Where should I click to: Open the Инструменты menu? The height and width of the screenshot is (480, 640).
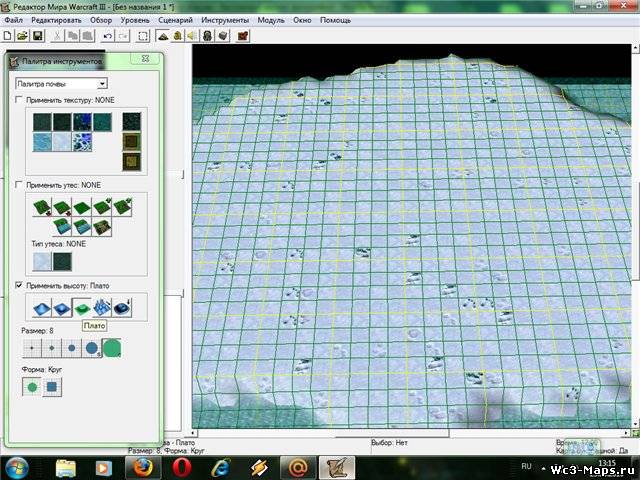point(225,20)
